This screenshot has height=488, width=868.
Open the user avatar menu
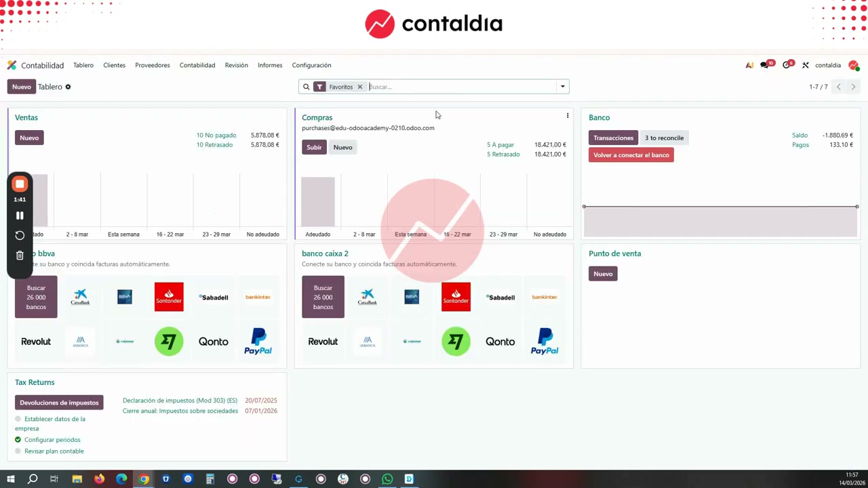coord(854,65)
